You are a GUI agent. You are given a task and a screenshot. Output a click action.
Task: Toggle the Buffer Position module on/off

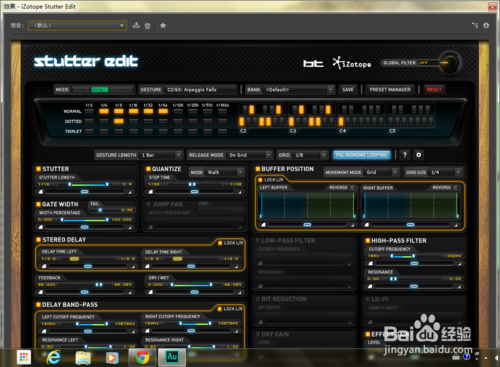point(258,169)
